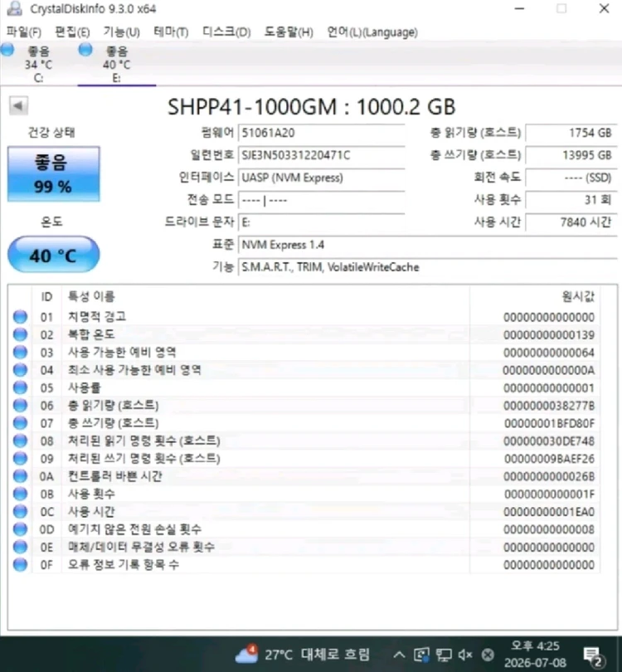
Task: Click the status icon of row 03 사용 가능한 예비 영역
Action: click(x=20, y=352)
